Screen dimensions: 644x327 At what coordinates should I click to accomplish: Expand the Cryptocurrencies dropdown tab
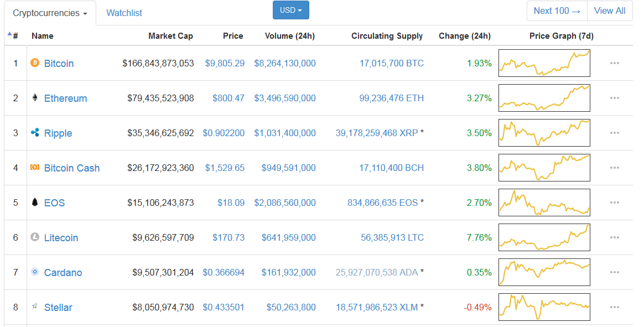point(50,13)
